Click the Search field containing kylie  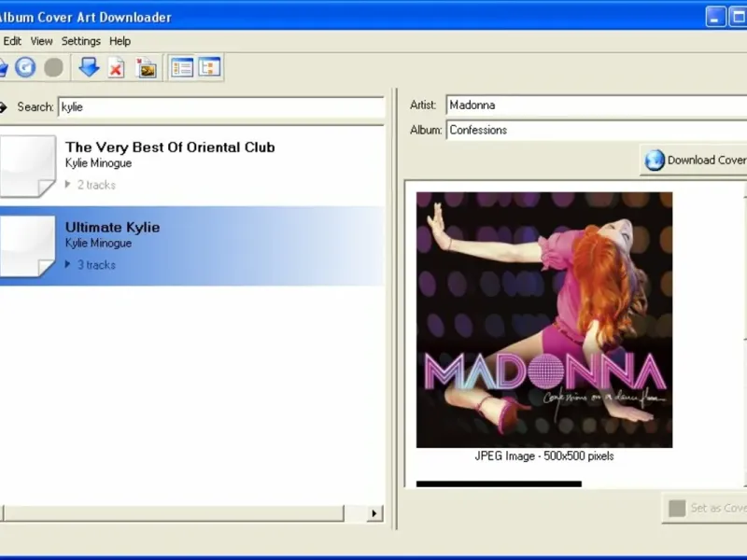221,107
